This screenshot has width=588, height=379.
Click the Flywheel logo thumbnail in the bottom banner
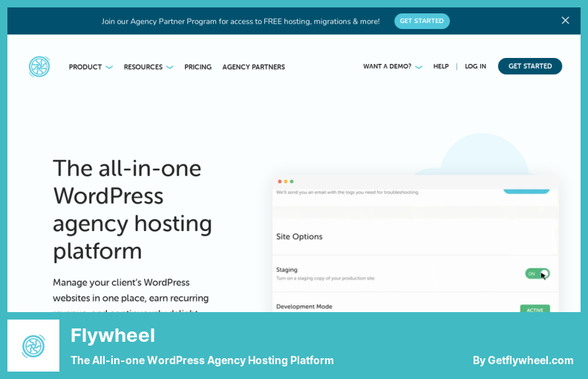[x=33, y=346]
